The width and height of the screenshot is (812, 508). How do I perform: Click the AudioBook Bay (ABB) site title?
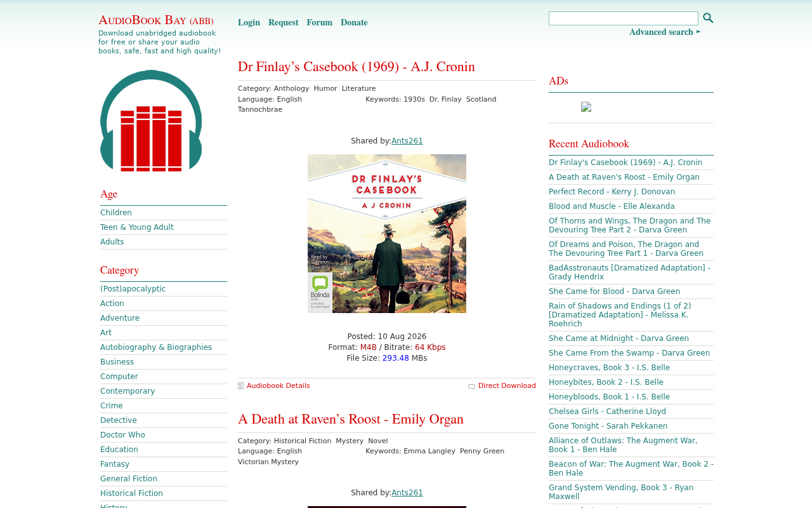coord(156,20)
